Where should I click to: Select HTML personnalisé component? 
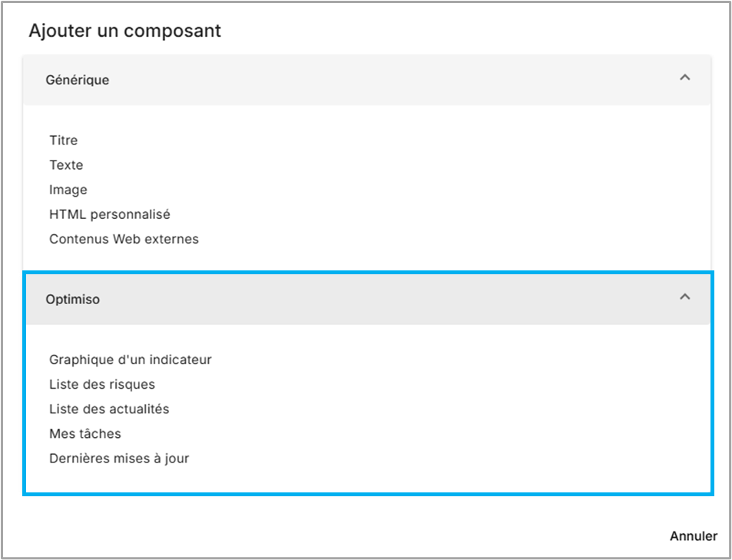110,214
